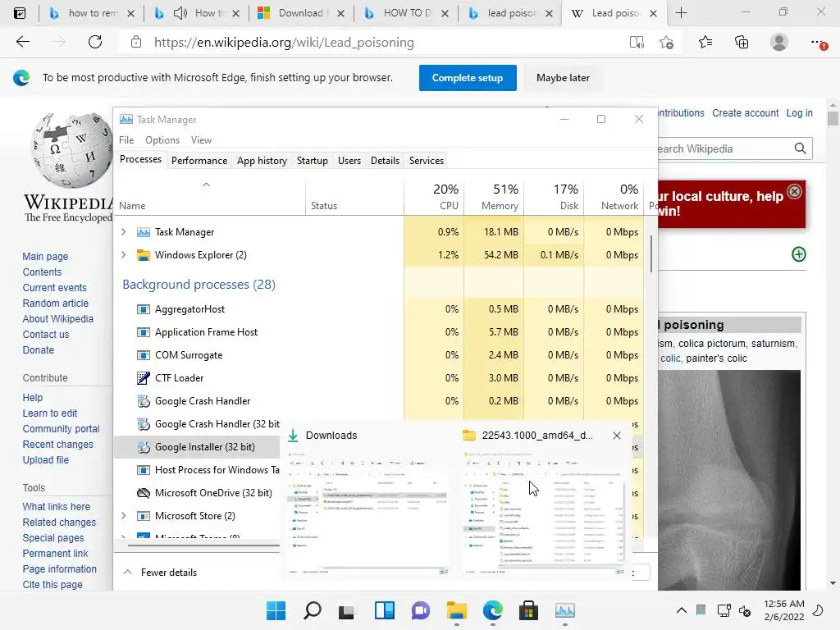Switch to the 'HOW TO D' browser tab

click(406, 13)
